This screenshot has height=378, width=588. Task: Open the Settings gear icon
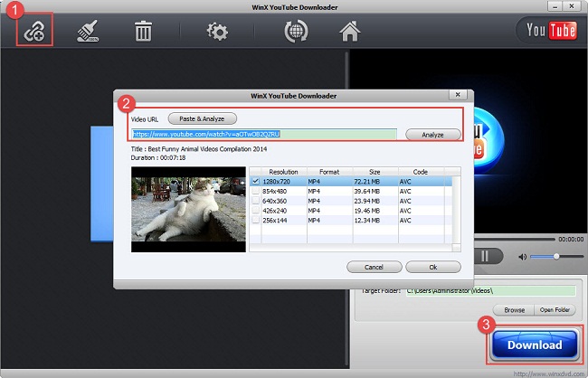(x=217, y=32)
